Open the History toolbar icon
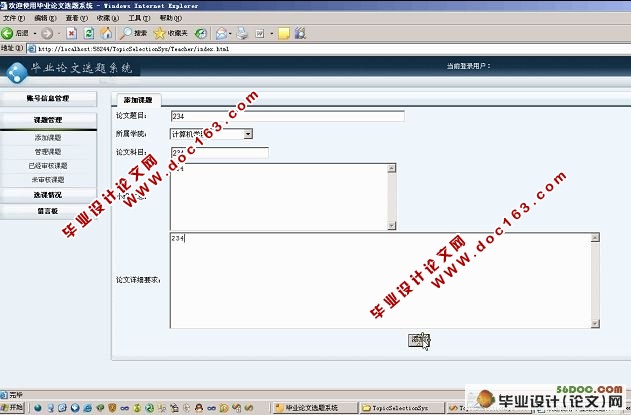Screen dimensions: 631x415 point(200,33)
